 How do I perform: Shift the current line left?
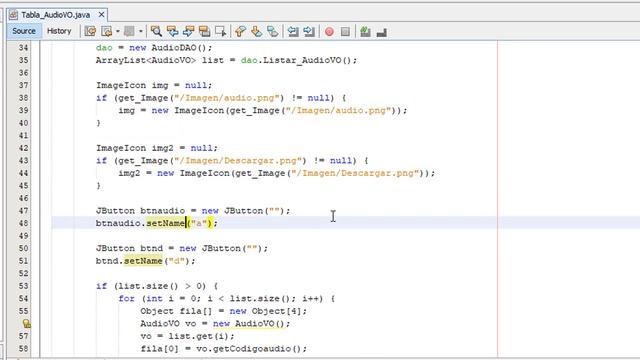click(x=293, y=31)
